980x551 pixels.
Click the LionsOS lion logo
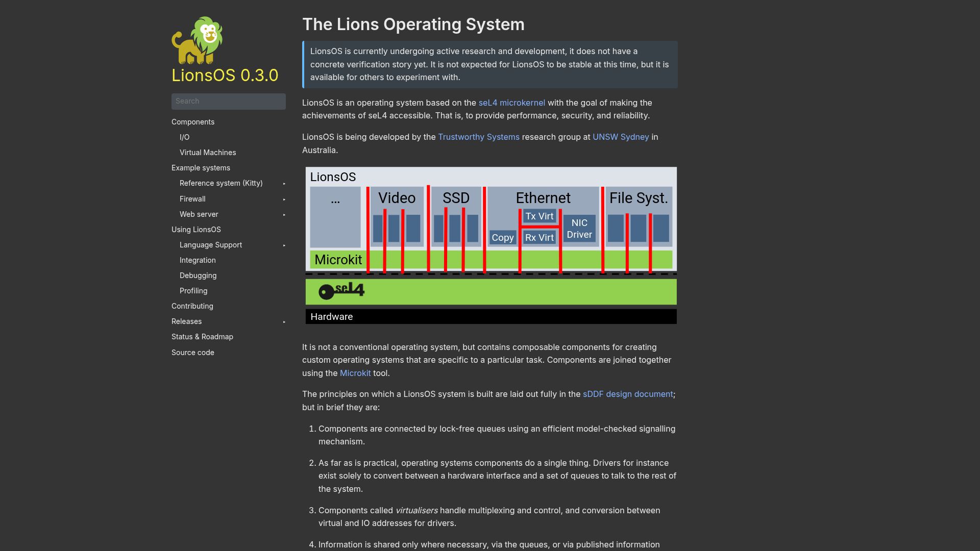pyautogui.click(x=197, y=40)
